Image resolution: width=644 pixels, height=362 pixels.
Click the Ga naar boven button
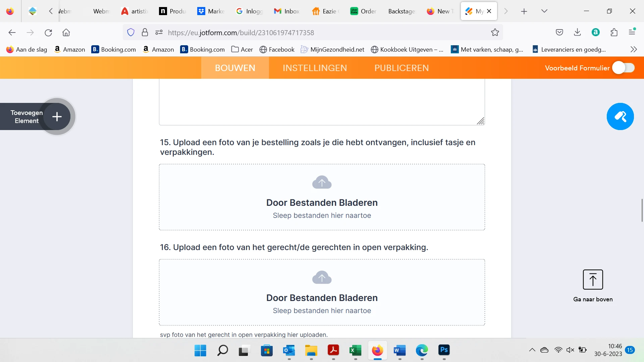[x=592, y=280]
